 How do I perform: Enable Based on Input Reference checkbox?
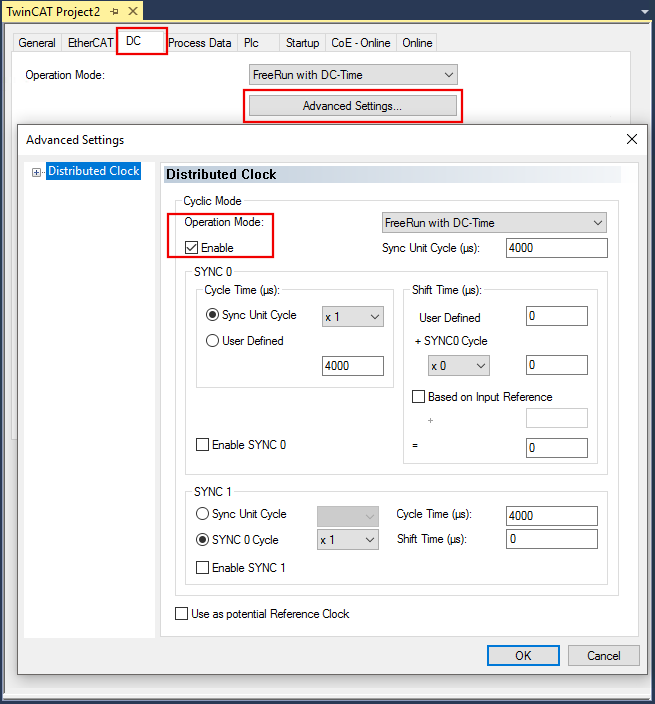tap(418, 396)
